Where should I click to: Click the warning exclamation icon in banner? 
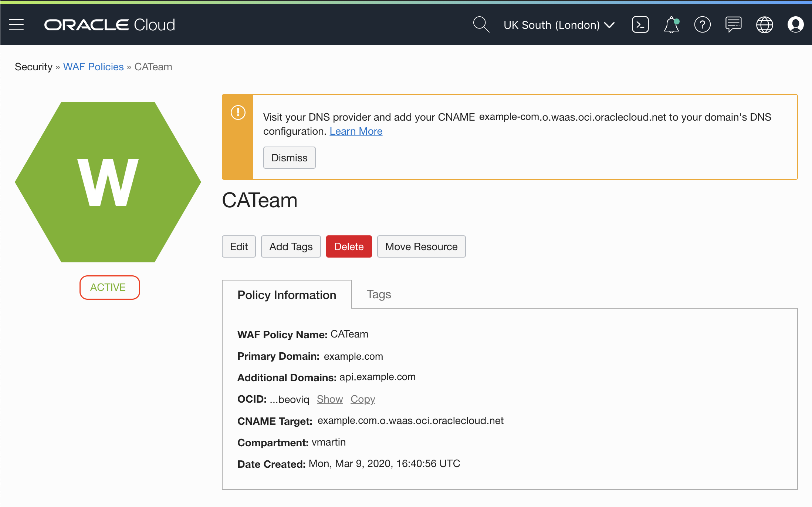pyautogui.click(x=238, y=112)
